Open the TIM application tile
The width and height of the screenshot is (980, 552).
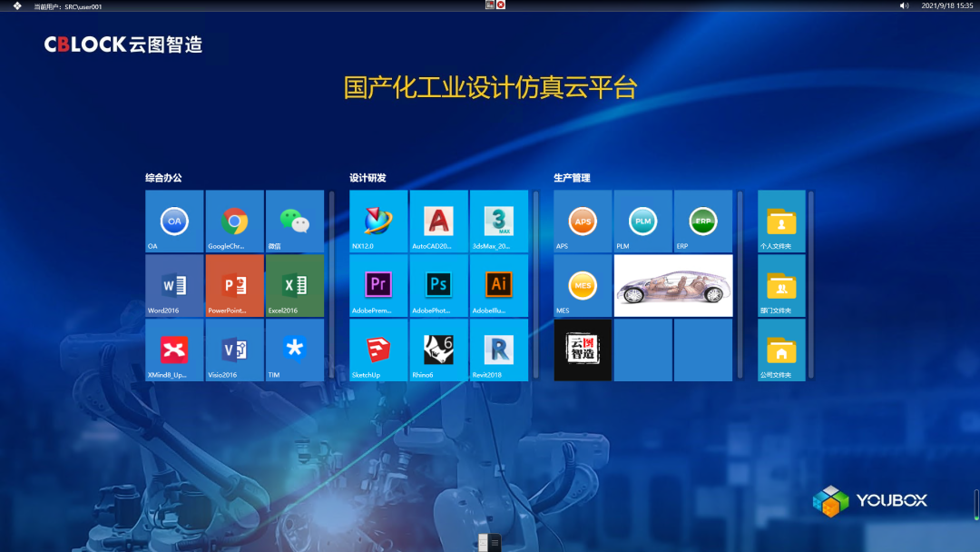(x=295, y=350)
